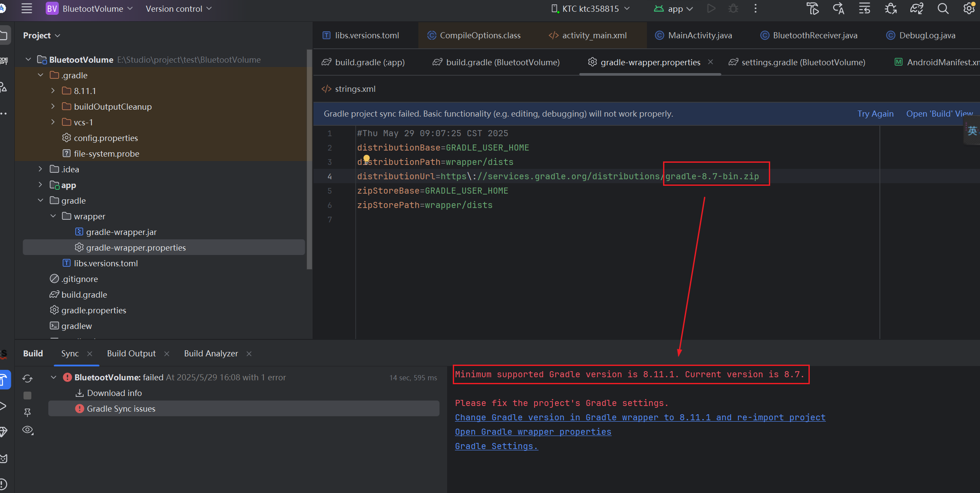This screenshot has width=980, height=493.
Task: Click the Run app play icon
Action: 711,9
